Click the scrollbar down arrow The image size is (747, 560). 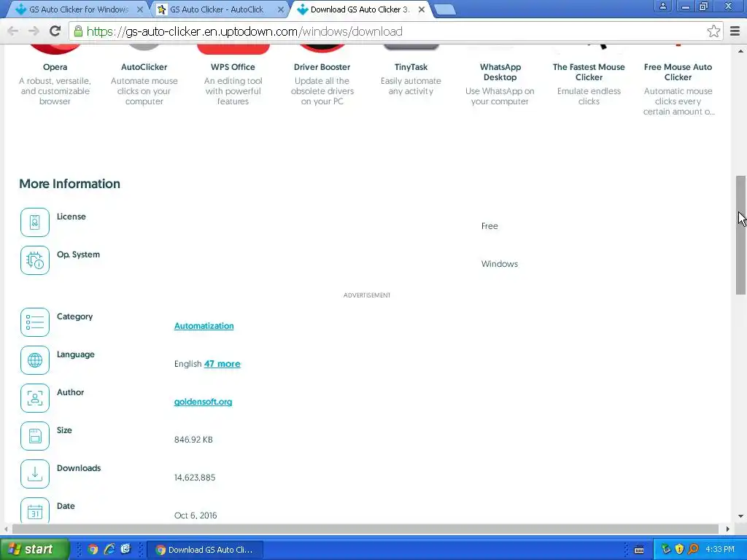740,516
